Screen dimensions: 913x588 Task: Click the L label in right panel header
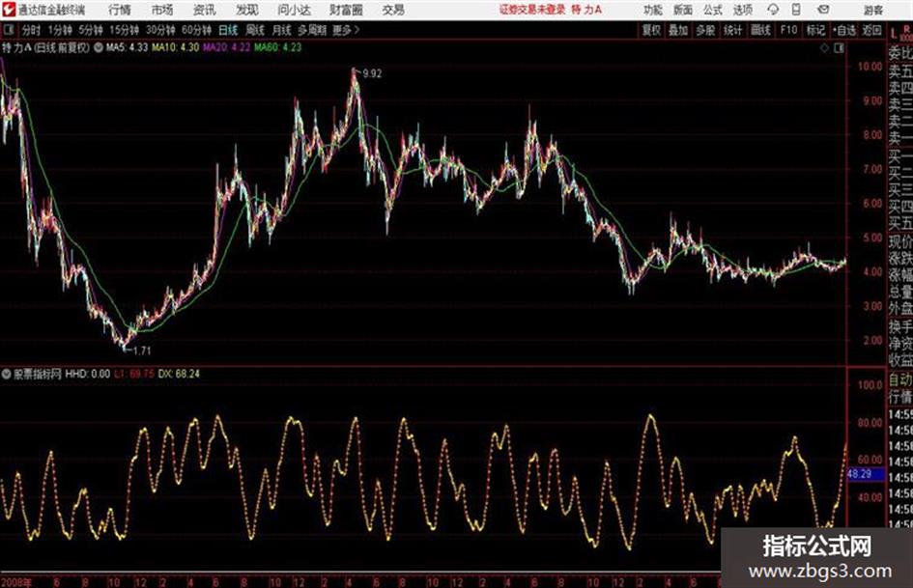point(894,34)
